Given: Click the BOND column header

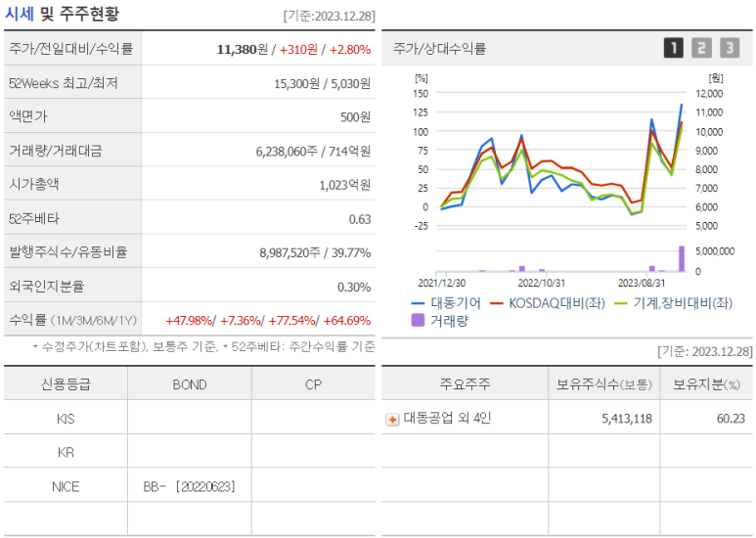Looking at the screenshot, I should coord(190,384).
